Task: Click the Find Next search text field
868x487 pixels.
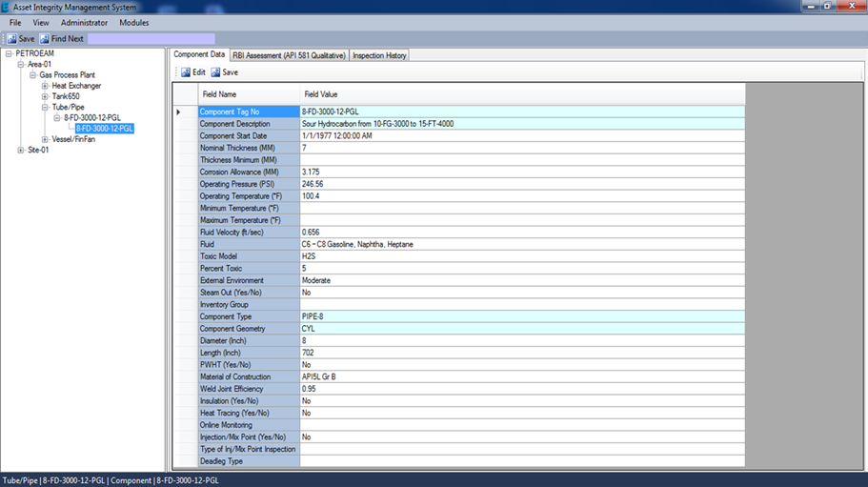Action: pos(151,39)
